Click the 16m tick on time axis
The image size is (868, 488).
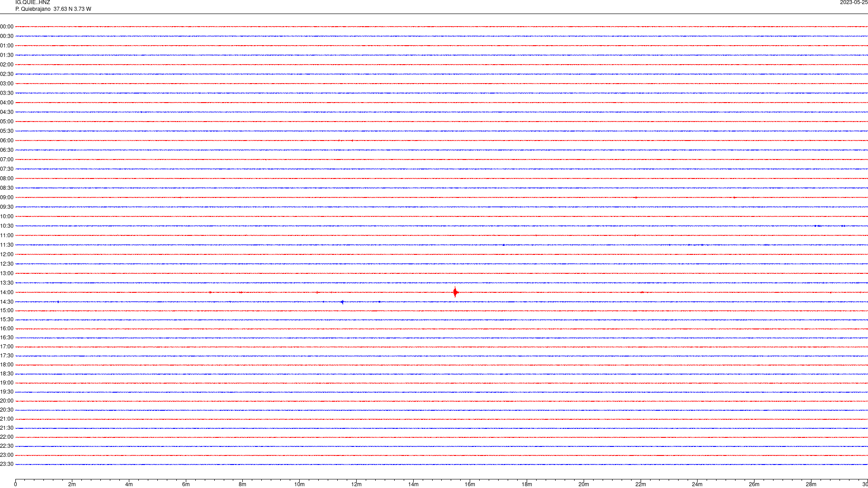(470, 484)
